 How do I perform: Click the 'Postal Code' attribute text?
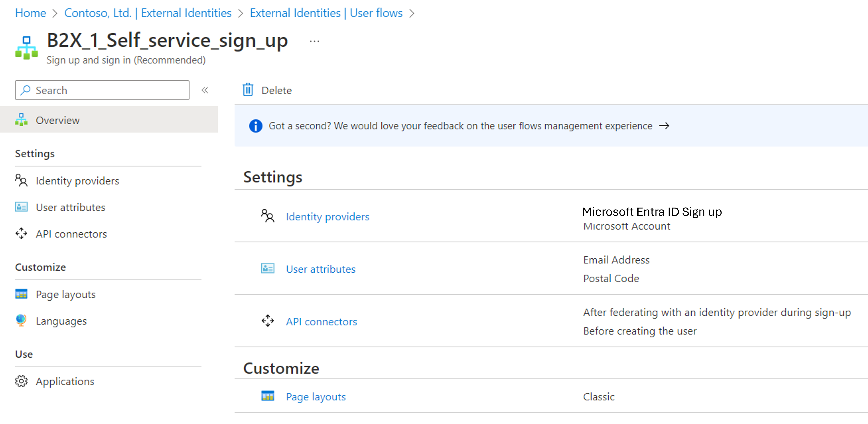coord(611,278)
